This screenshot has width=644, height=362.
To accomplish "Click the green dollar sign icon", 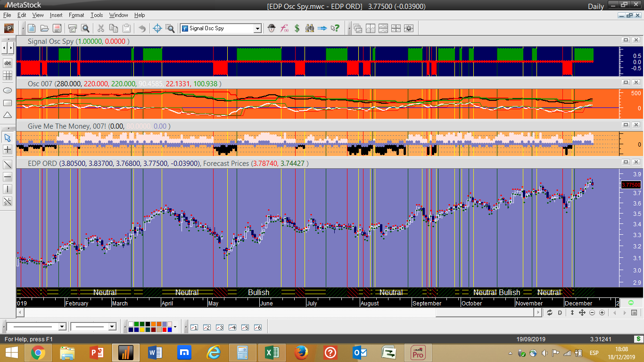I will coord(297,28).
